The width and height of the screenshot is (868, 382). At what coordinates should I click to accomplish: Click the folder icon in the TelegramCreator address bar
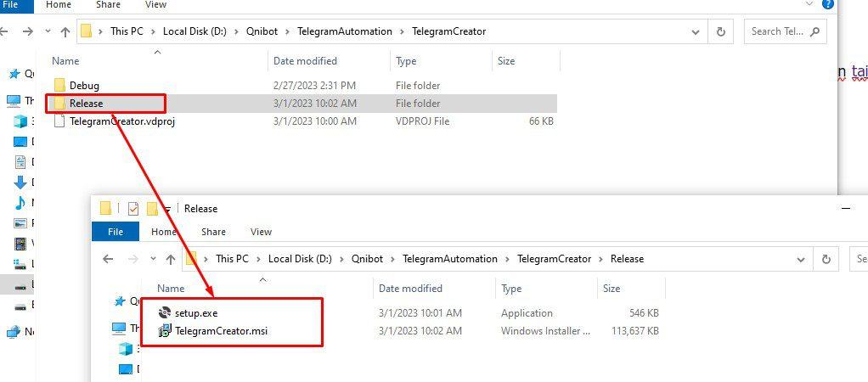pos(86,31)
